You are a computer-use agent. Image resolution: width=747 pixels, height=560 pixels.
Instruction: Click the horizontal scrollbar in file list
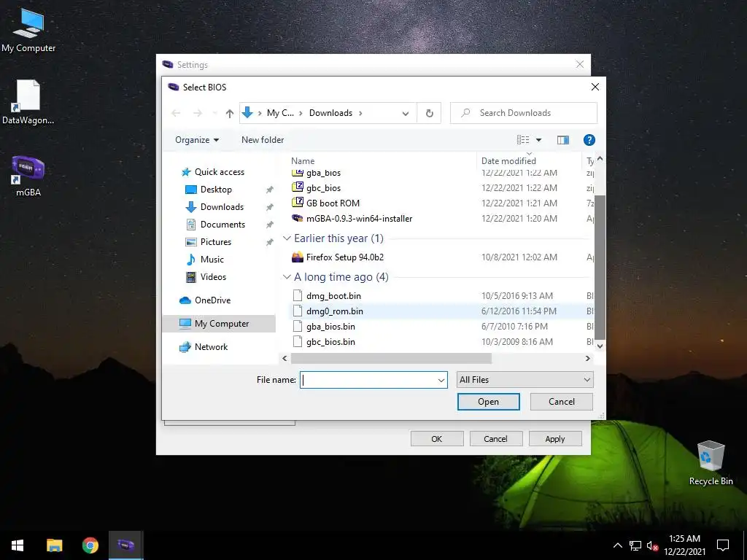coord(391,359)
